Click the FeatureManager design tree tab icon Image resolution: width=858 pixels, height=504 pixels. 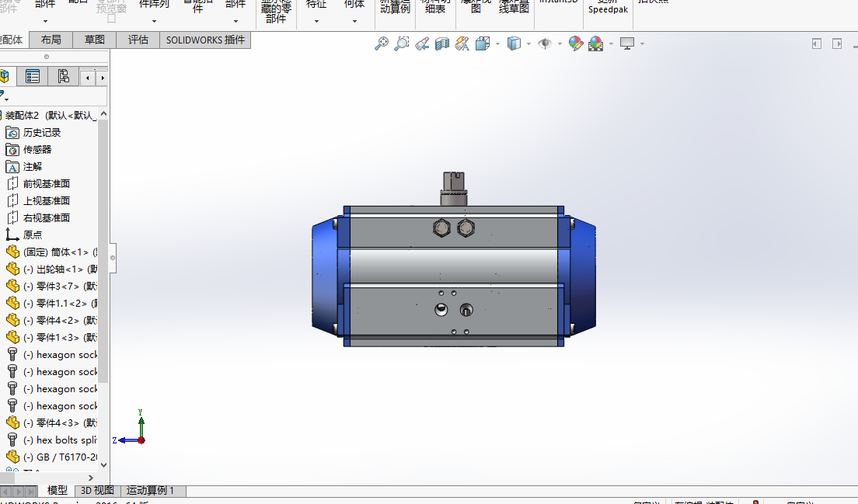point(5,77)
